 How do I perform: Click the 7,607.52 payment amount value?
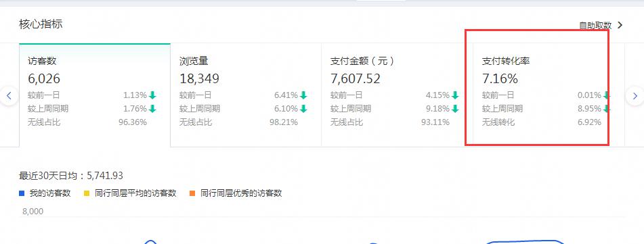click(x=356, y=78)
